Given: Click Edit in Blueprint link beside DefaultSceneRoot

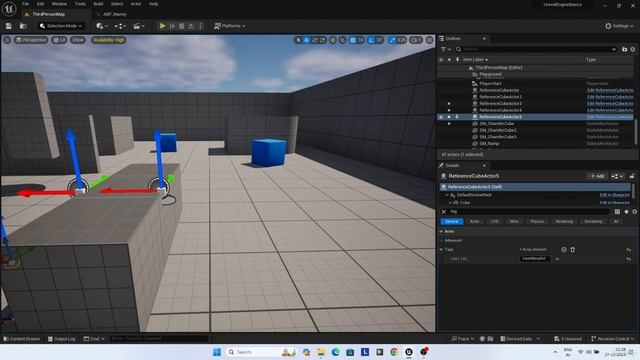Looking at the screenshot, I should [614, 195].
